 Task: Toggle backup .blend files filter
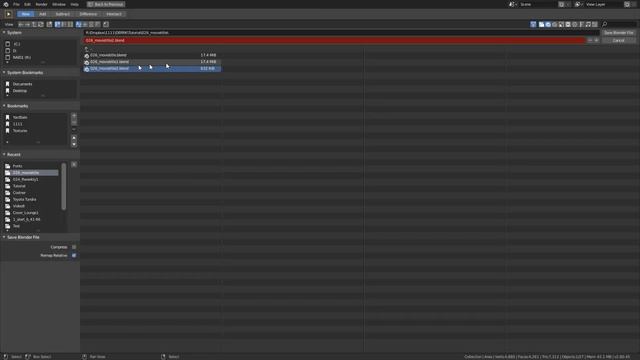555,24
